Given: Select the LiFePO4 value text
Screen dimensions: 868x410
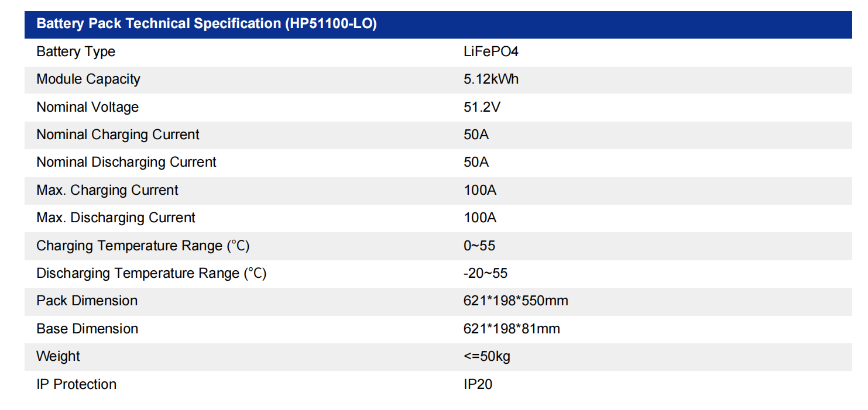Looking at the screenshot, I should pos(490,51).
